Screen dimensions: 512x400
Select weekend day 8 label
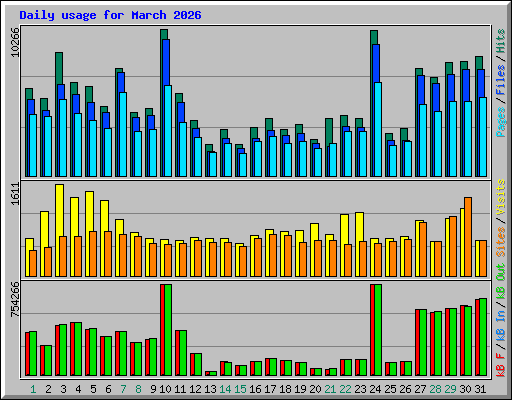pos(138,389)
